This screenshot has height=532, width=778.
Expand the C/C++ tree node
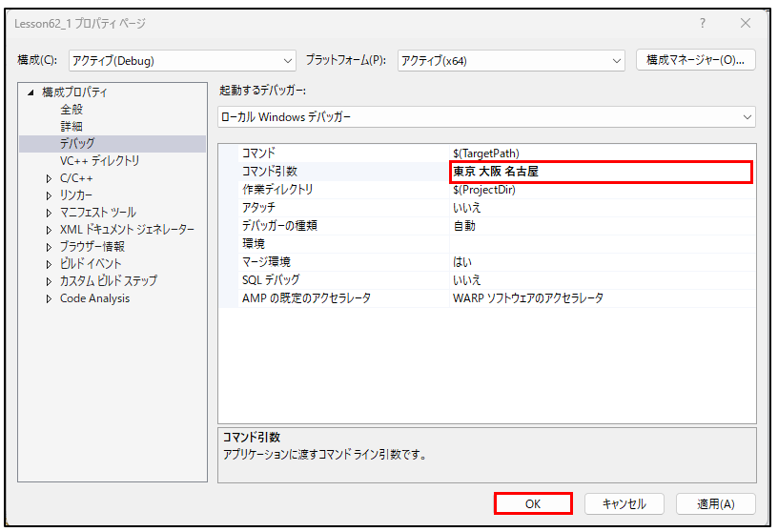tap(49, 178)
